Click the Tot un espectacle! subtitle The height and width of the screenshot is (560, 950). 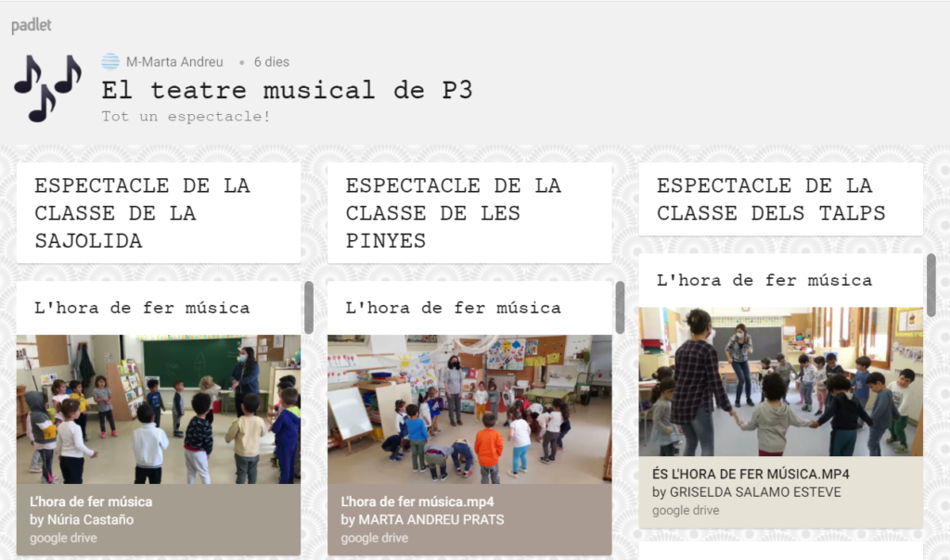click(x=186, y=117)
